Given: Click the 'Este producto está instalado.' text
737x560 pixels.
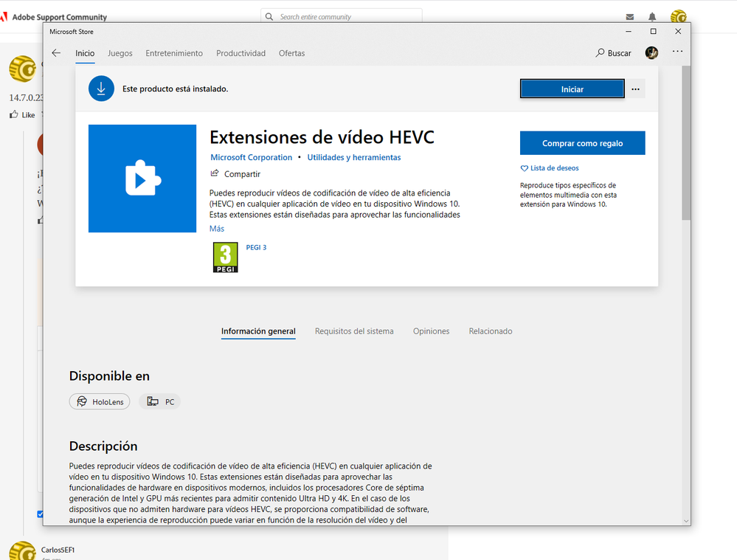Looking at the screenshot, I should tap(176, 89).
